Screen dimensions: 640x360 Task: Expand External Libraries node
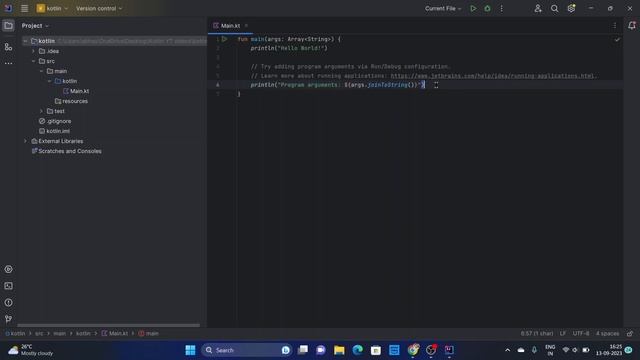(x=25, y=141)
